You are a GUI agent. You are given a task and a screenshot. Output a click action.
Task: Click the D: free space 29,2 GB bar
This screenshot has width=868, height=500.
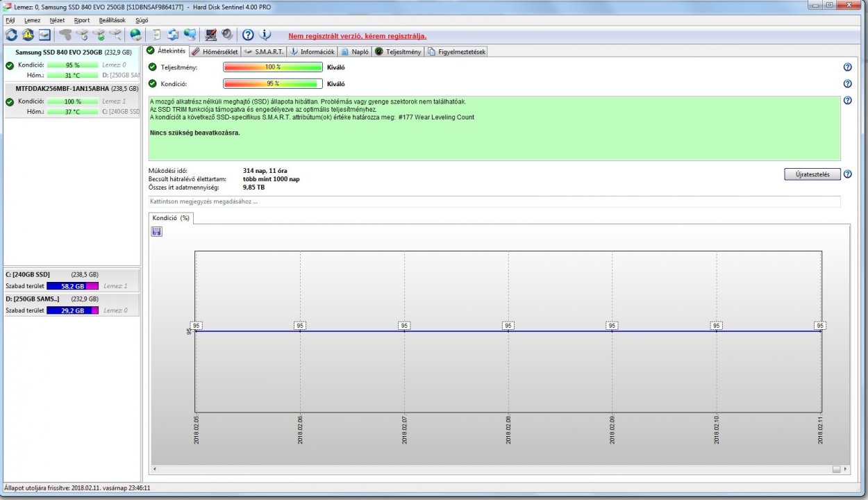click(72, 311)
